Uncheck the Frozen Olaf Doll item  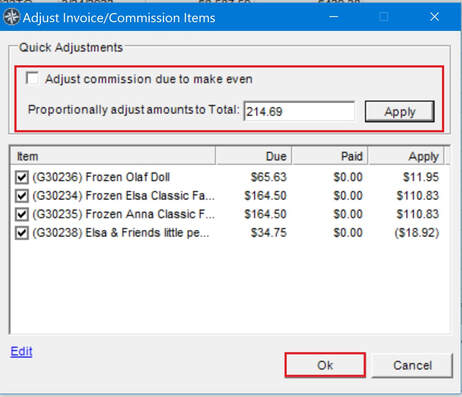click(x=22, y=177)
